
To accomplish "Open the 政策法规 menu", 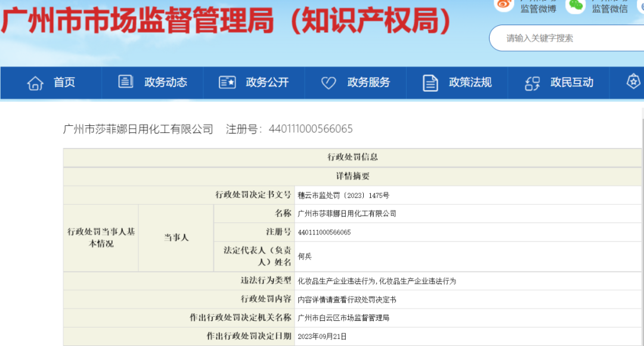I will click(x=471, y=82).
